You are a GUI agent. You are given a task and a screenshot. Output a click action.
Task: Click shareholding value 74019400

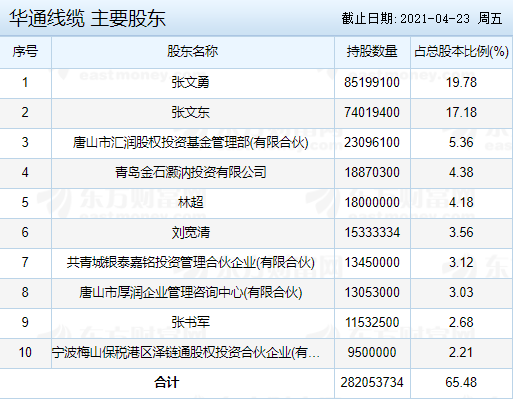372,112
